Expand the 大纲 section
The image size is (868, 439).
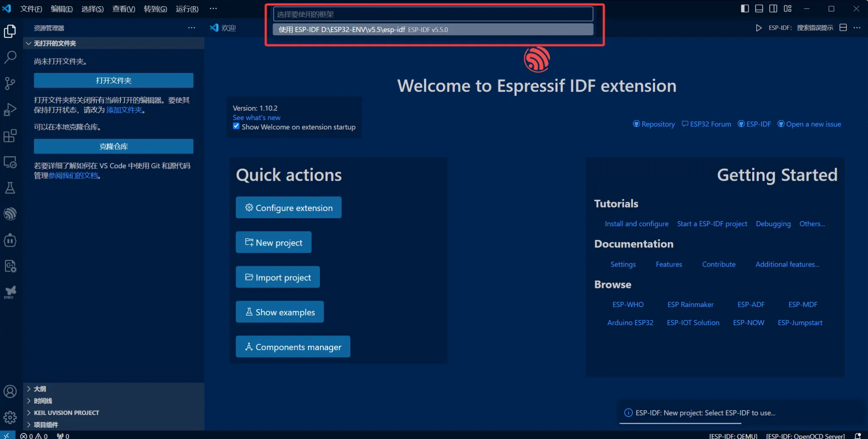tap(114, 389)
